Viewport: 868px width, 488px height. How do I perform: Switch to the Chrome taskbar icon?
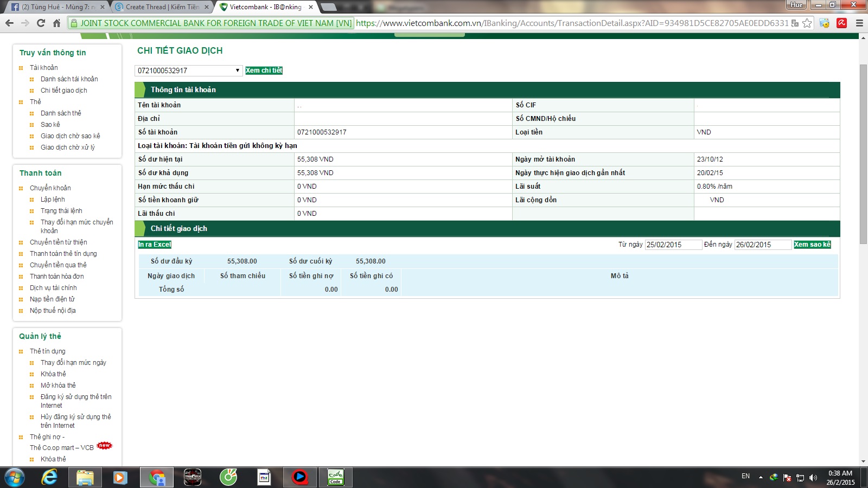157,478
